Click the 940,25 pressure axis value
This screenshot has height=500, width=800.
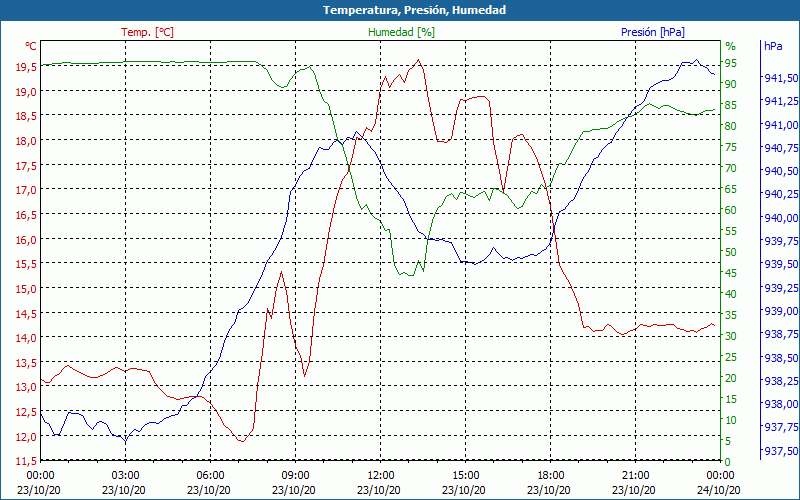tap(781, 194)
